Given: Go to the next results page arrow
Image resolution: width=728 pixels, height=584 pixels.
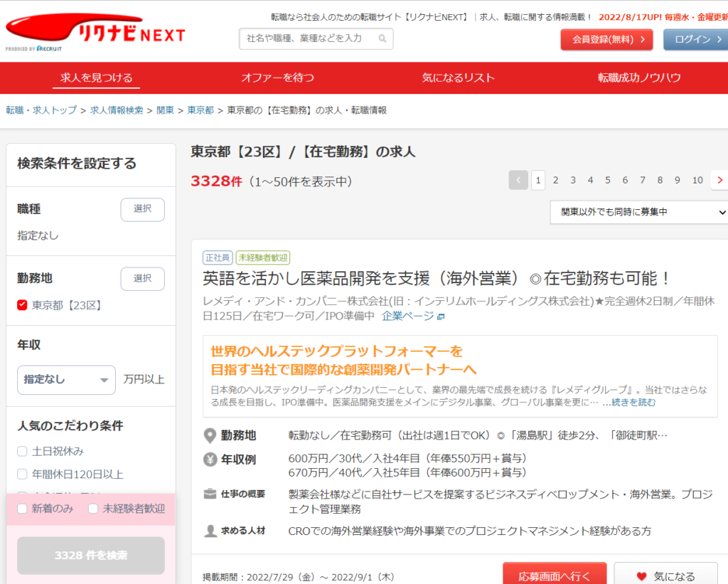Looking at the screenshot, I should 719,180.
